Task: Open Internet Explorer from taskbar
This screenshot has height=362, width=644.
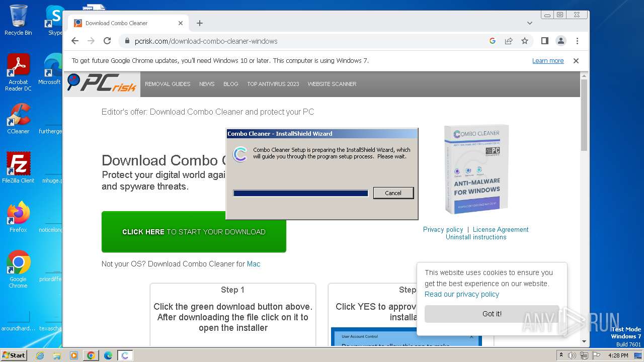Action: click(40, 355)
